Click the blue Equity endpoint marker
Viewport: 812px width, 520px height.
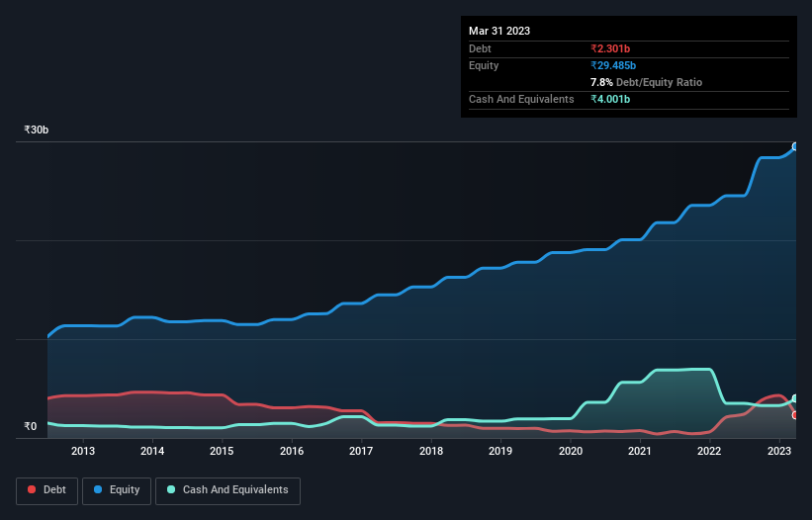796,147
